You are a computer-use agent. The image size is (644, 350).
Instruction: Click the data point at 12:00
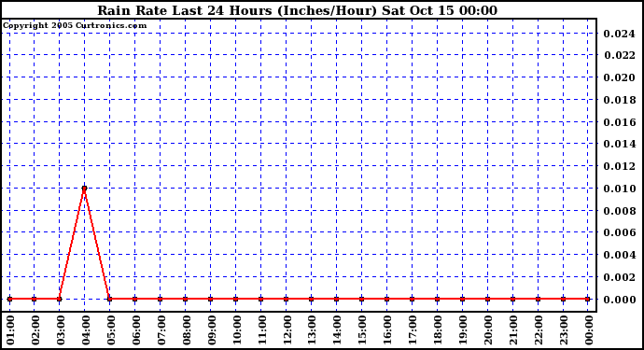pos(286,299)
